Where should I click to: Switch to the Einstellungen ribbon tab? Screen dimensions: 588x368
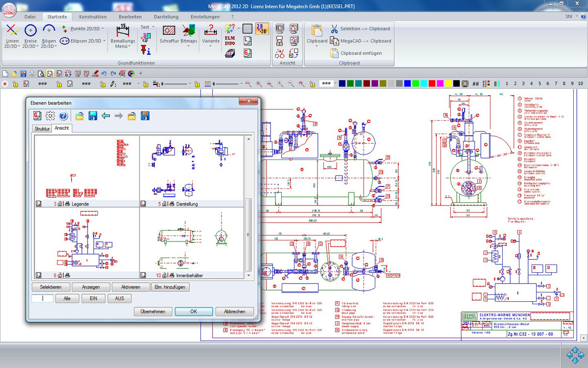click(x=205, y=17)
